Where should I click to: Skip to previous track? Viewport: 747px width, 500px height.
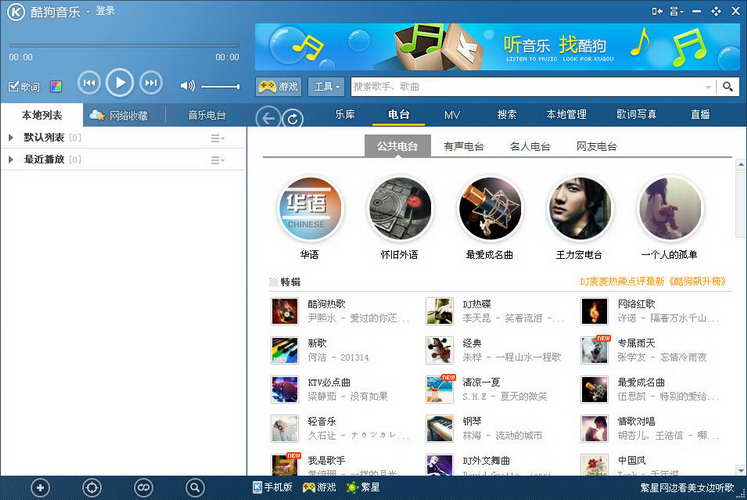click(89, 83)
